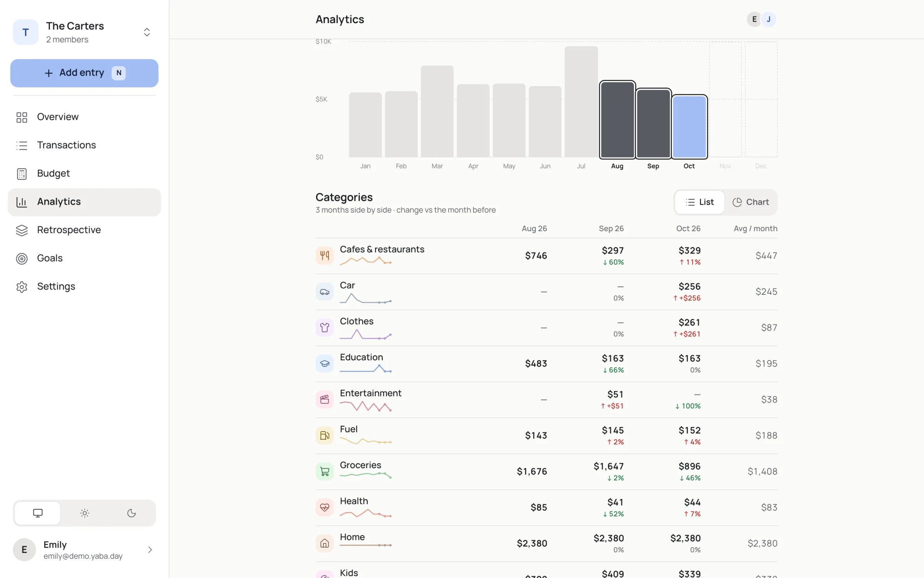Viewport: 924px width, 578px height.
Task: Navigate to Goals page
Action: coord(84,259)
